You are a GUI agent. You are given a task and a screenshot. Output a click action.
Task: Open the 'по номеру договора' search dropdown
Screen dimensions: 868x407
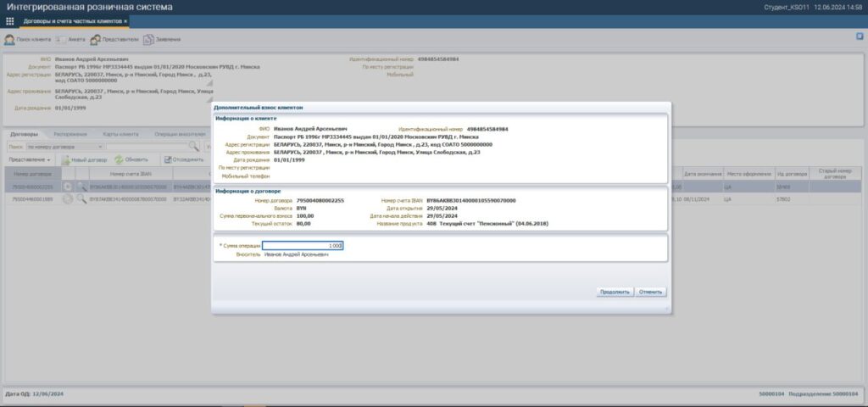tap(64, 147)
